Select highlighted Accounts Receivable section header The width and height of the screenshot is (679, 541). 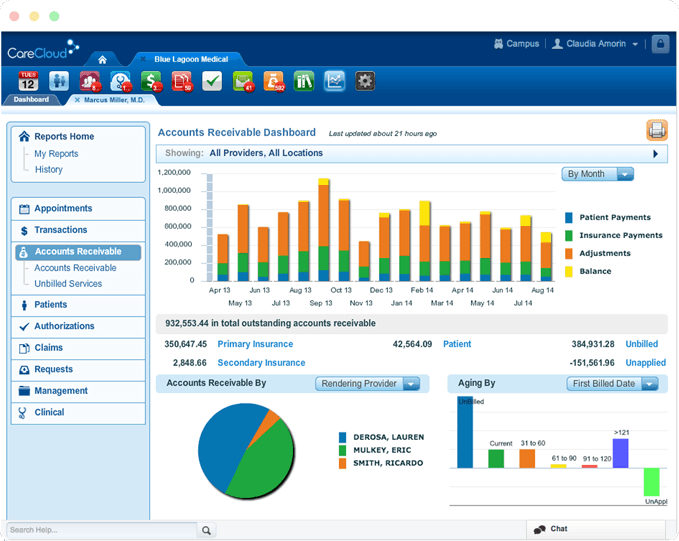point(78,252)
